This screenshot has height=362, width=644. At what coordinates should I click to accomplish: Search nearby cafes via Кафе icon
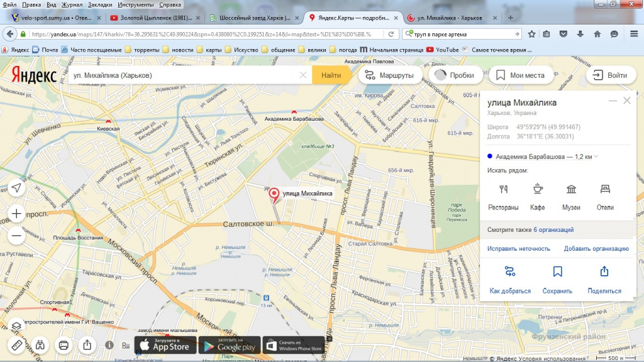click(x=537, y=197)
